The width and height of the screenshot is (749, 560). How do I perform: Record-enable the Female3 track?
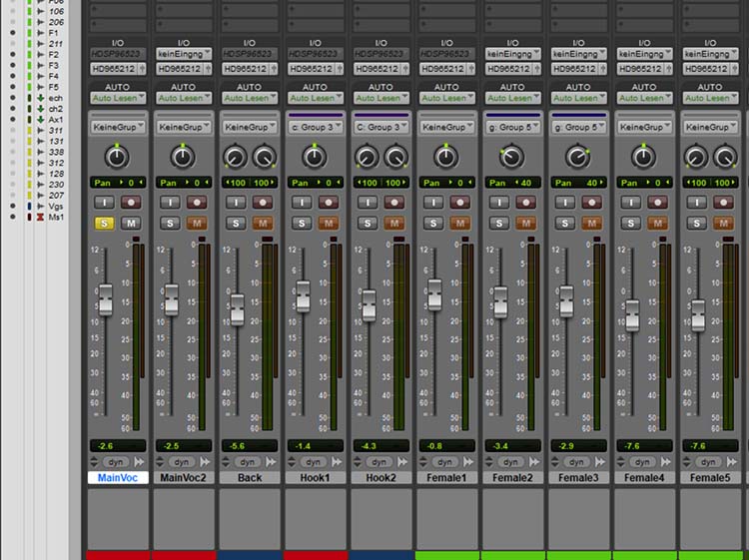pos(592,202)
